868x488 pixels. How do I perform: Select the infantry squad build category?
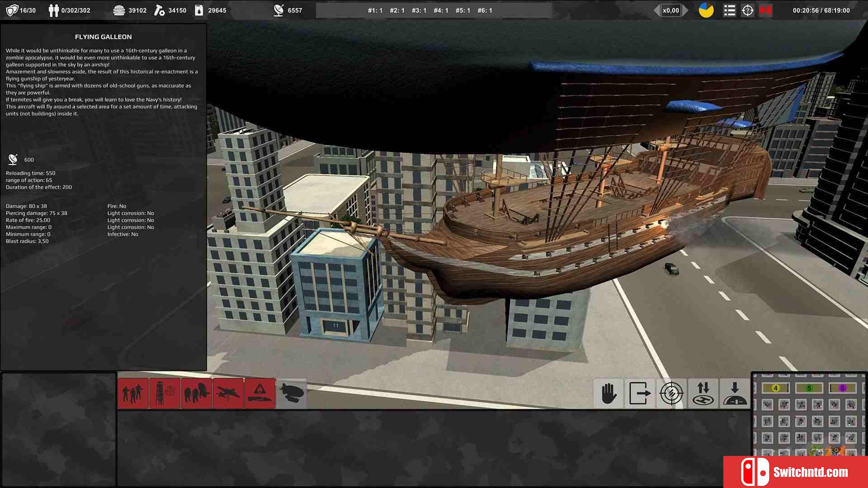pyautogui.click(x=133, y=393)
